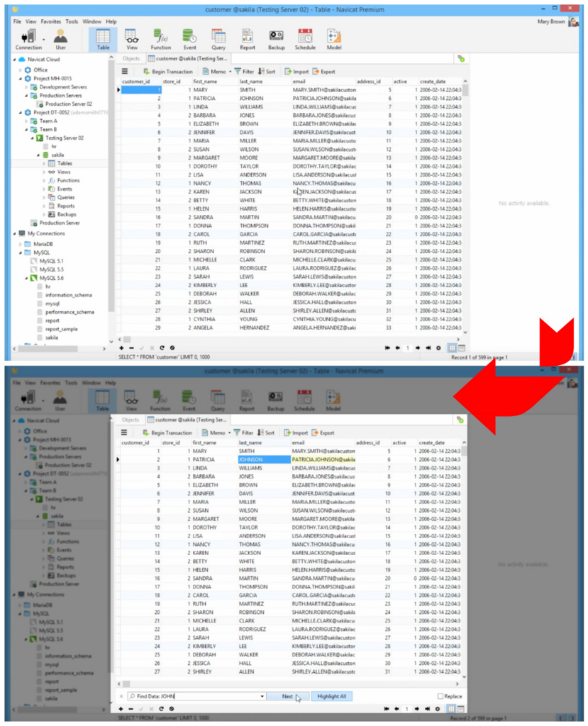Click the refresh icon in top window bottom bar
This screenshot has height=726, width=588.
162,347
